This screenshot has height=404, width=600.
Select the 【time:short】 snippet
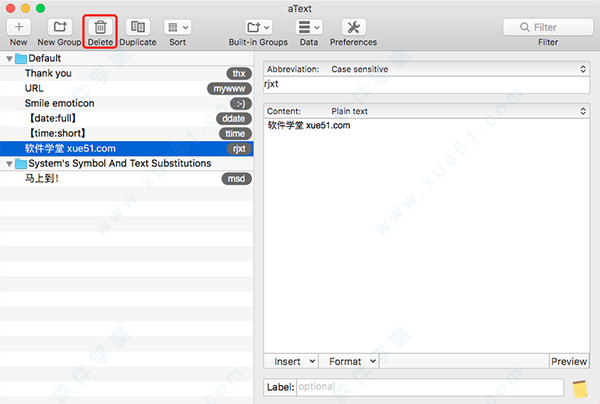126,134
